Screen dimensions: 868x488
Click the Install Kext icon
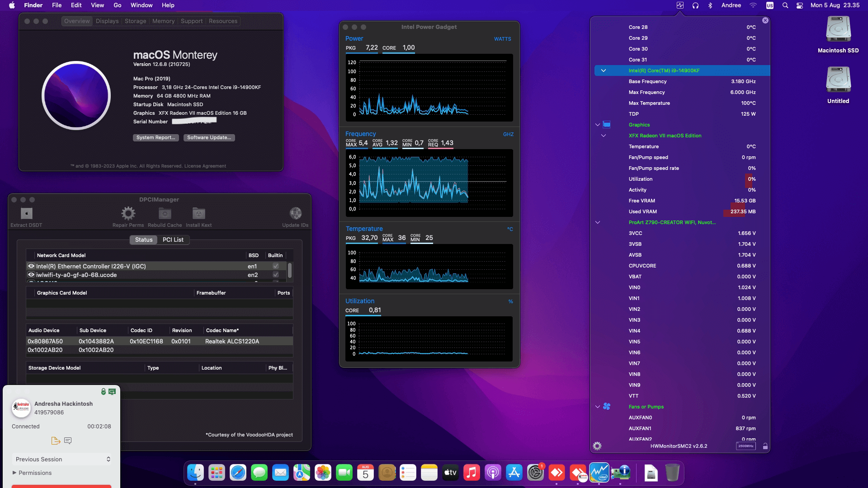click(x=199, y=213)
